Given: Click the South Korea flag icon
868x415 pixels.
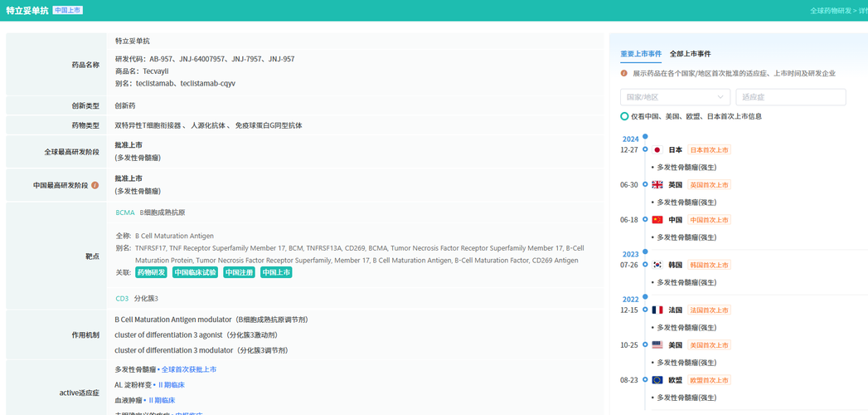Looking at the screenshot, I should (x=657, y=265).
